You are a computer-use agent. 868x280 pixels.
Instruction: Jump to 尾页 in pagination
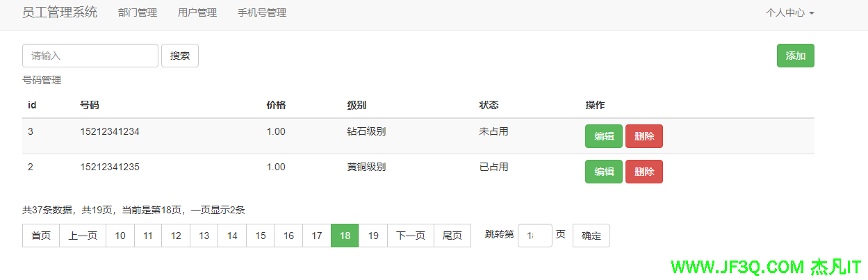[x=452, y=236]
